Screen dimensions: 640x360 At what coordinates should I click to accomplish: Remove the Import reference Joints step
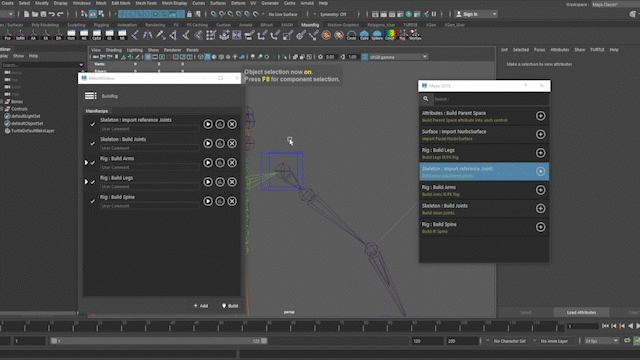point(232,124)
